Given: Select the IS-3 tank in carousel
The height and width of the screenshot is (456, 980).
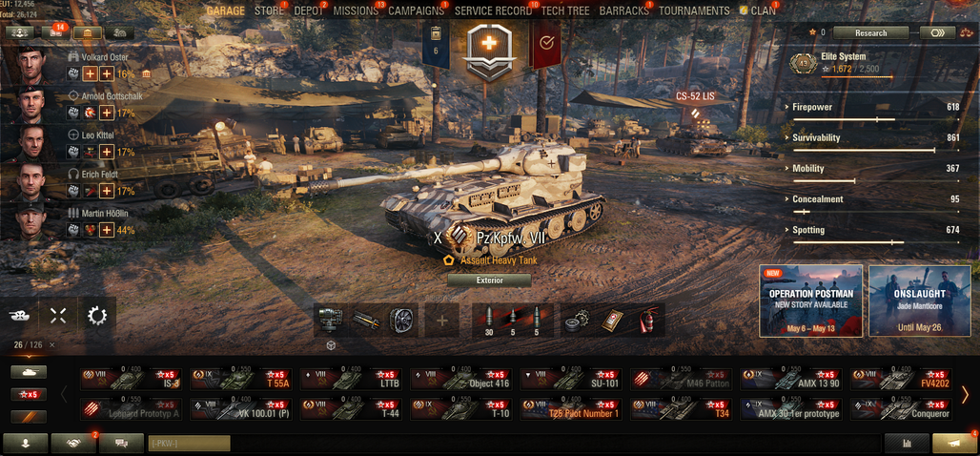Looking at the screenshot, I should coord(132,379).
